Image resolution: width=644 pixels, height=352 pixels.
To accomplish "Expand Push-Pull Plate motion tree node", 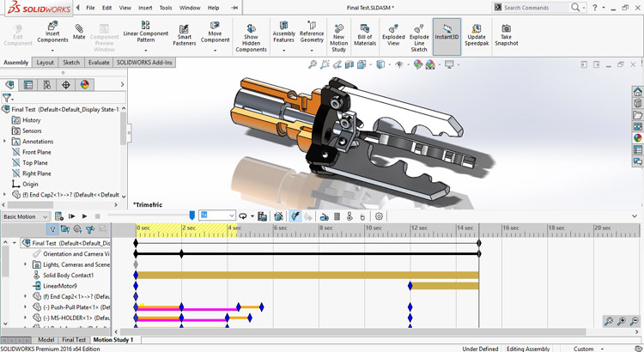I will [x=26, y=306].
